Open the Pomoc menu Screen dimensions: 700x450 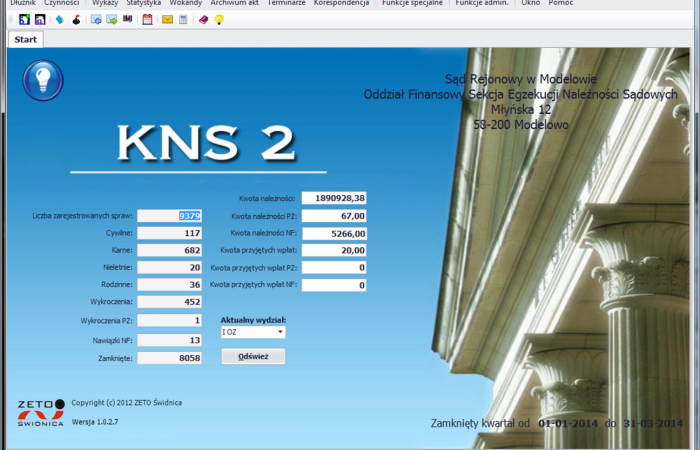tap(561, 3)
